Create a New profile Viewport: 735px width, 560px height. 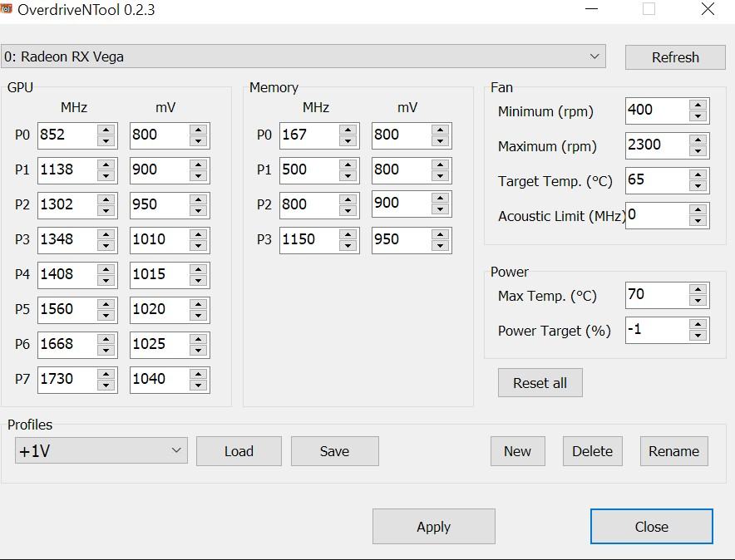517,451
